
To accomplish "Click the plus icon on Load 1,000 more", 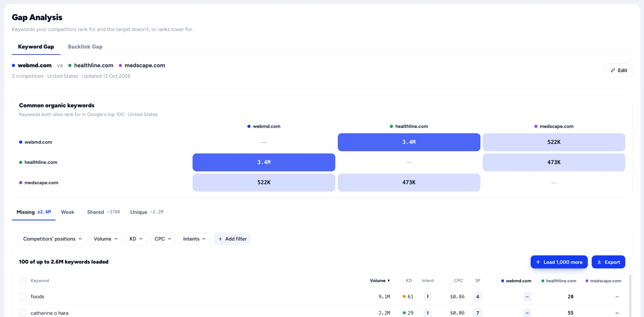I will point(538,262).
